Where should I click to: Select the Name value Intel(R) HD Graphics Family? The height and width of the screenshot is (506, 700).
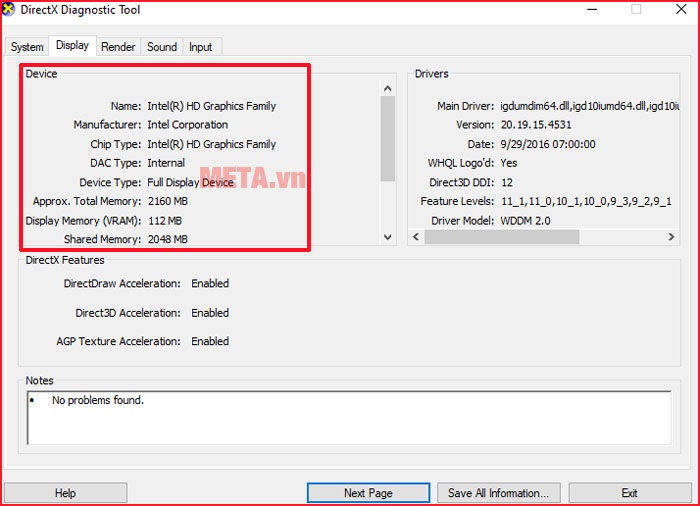click(212, 106)
